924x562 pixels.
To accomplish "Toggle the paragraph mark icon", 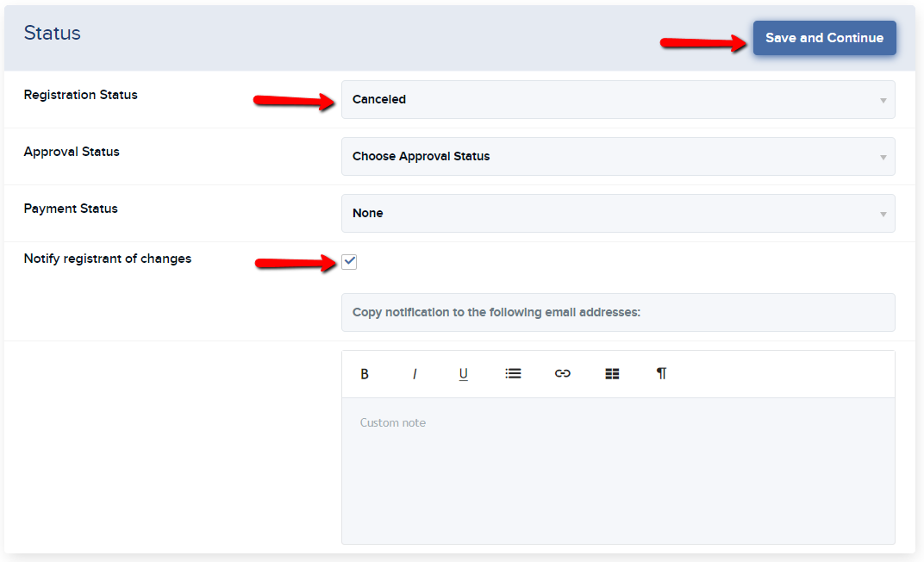I will pos(661,373).
